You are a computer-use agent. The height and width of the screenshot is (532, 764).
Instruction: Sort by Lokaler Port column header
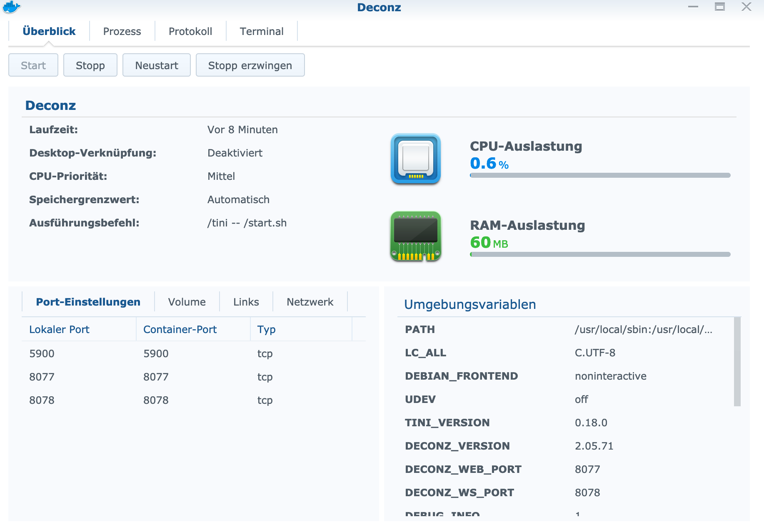click(79, 329)
